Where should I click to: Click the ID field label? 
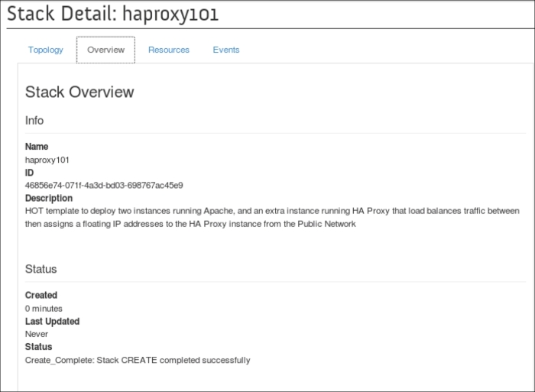(30, 173)
